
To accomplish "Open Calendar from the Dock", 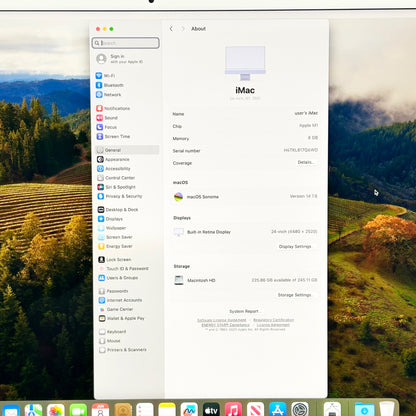I will (x=100, y=410).
